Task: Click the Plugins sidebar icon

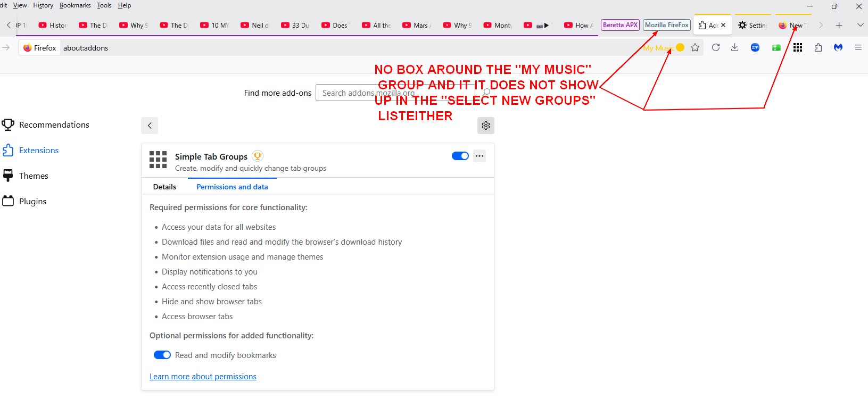Action: tap(8, 202)
